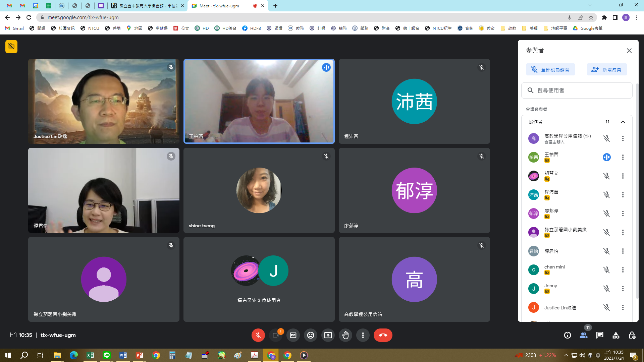Open the bottom bar more options menu

tap(363, 335)
